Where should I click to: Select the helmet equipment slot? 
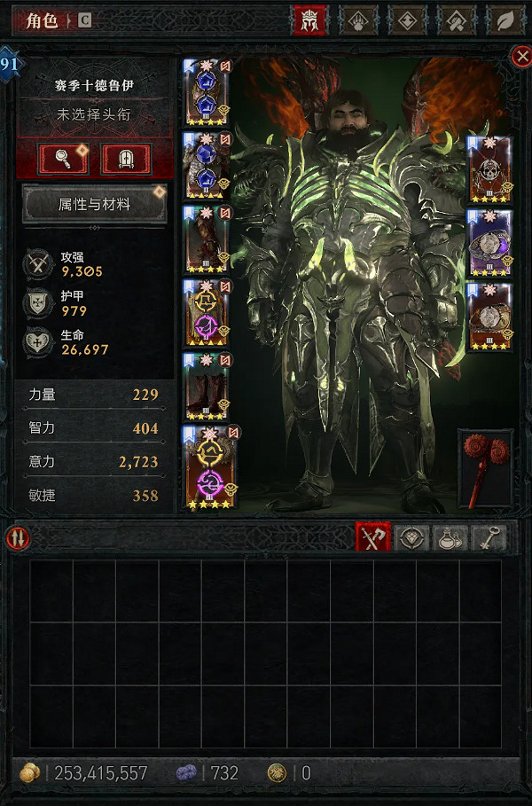point(207,92)
